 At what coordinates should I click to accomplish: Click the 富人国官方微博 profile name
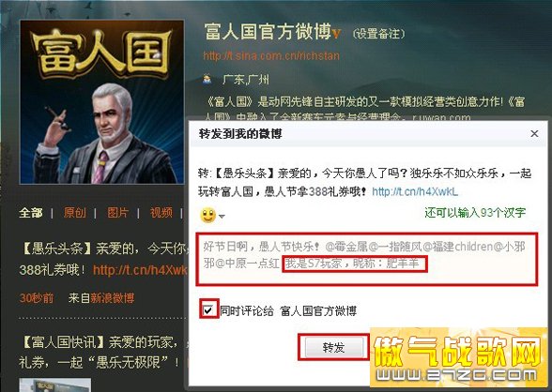[268, 32]
